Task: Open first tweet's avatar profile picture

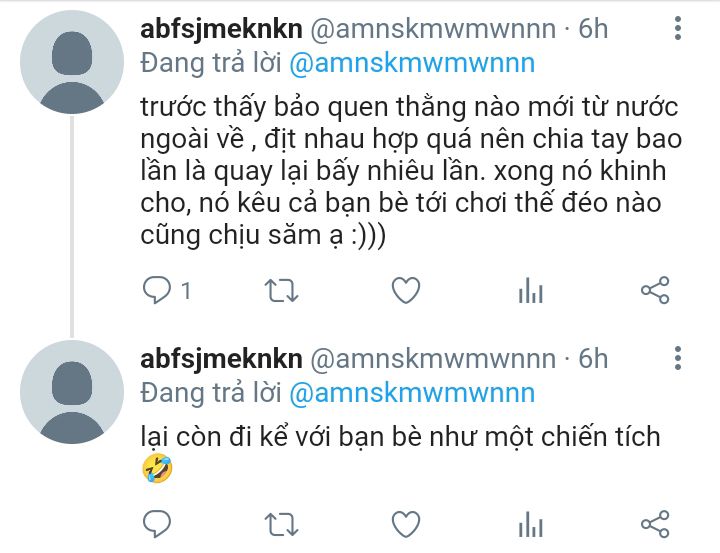Action: click(72, 62)
